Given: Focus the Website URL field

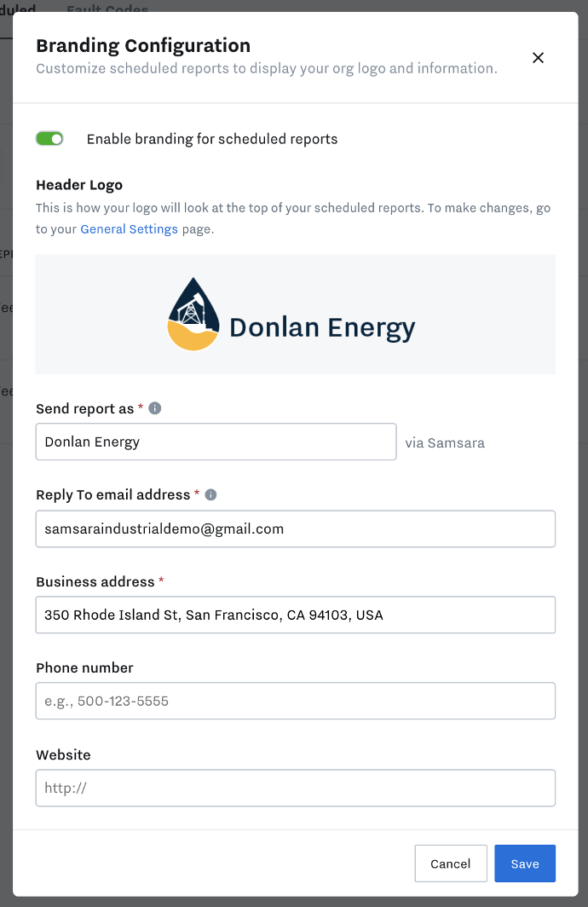Looking at the screenshot, I should [296, 788].
